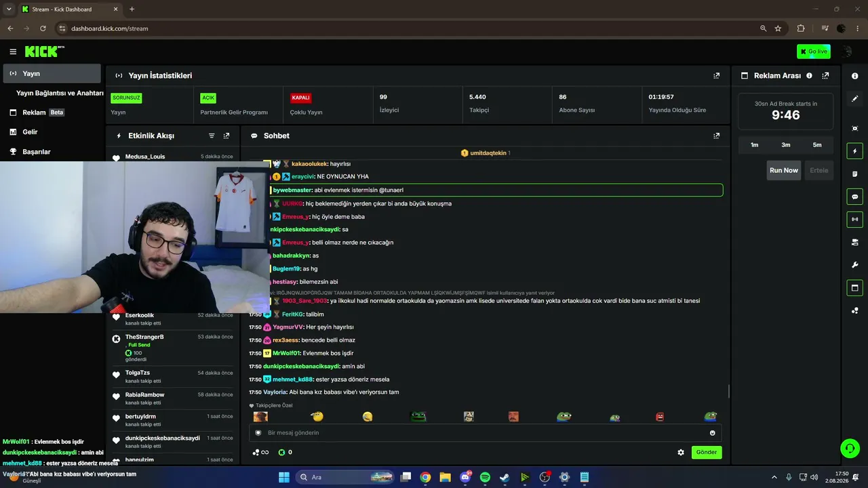Open chat settings gear icon
Viewport: 868px width, 488px height.
tap(681, 452)
